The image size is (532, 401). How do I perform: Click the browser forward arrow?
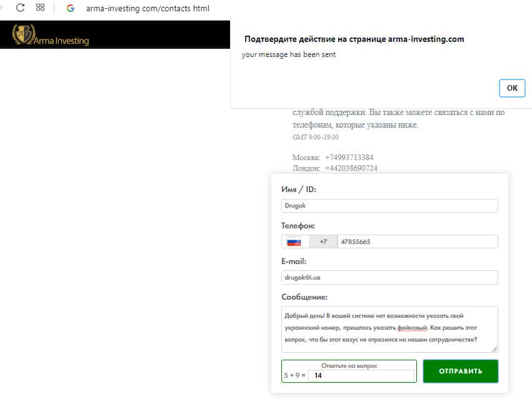pyautogui.click(x=3, y=8)
